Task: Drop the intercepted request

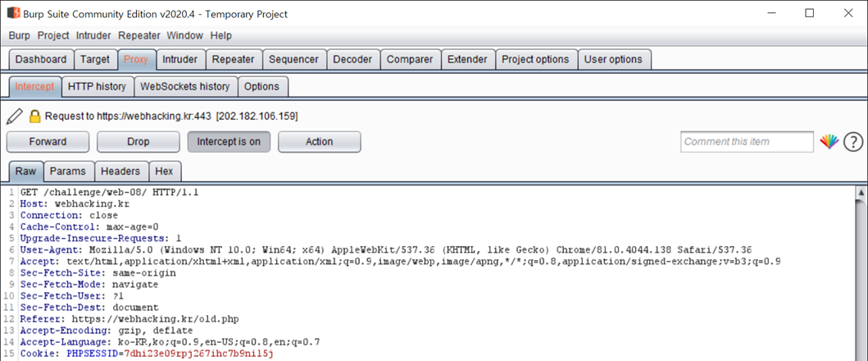Action: (139, 142)
